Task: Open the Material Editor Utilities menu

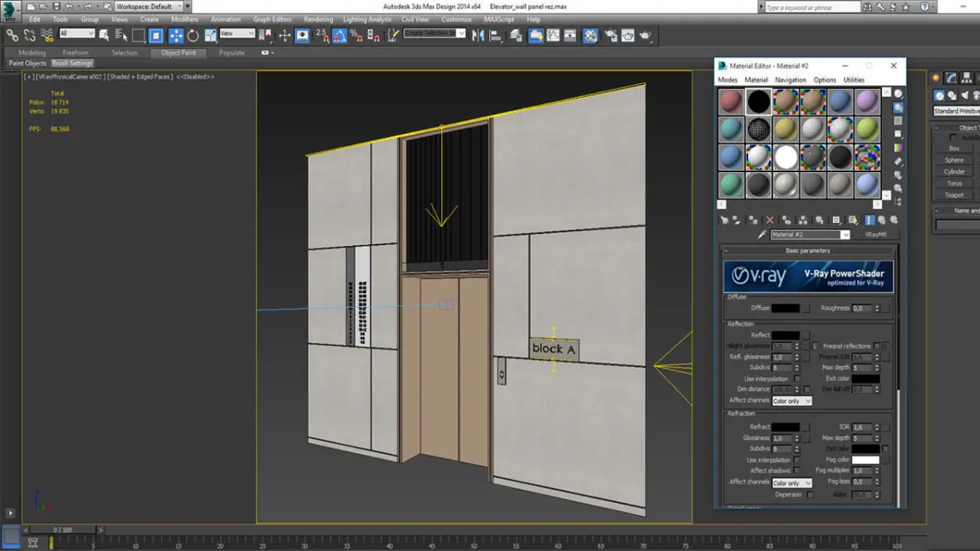Action: (853, 80)
